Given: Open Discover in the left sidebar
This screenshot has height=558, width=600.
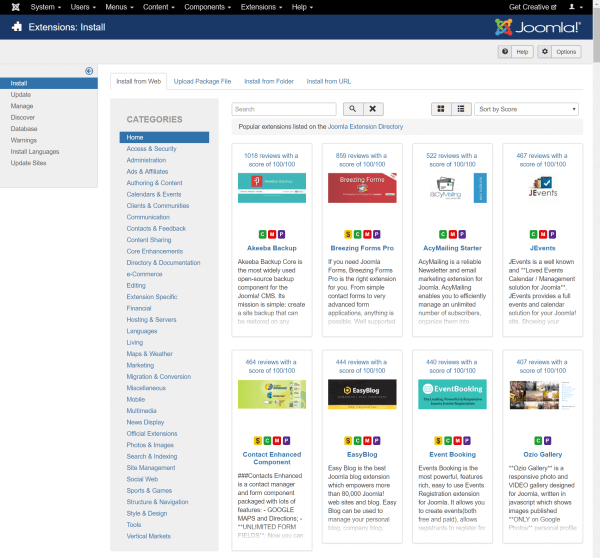Looking at the screenshot, I should point(23,117).
